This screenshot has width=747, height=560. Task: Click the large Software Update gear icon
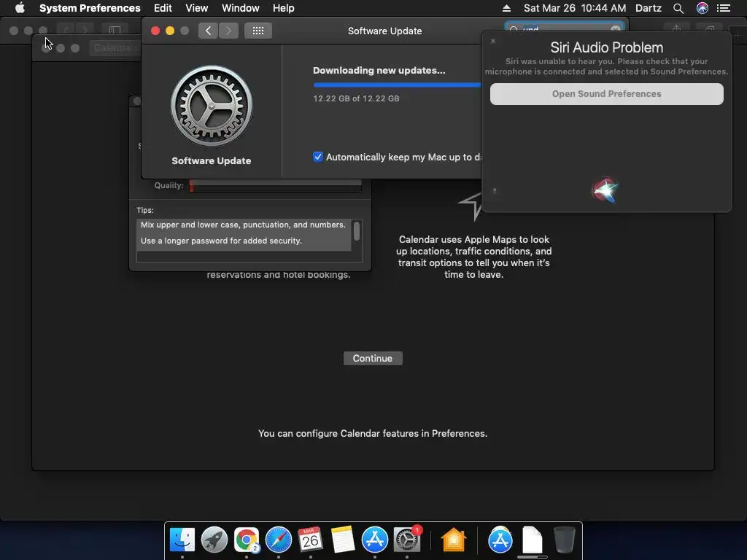click(212, 106)
